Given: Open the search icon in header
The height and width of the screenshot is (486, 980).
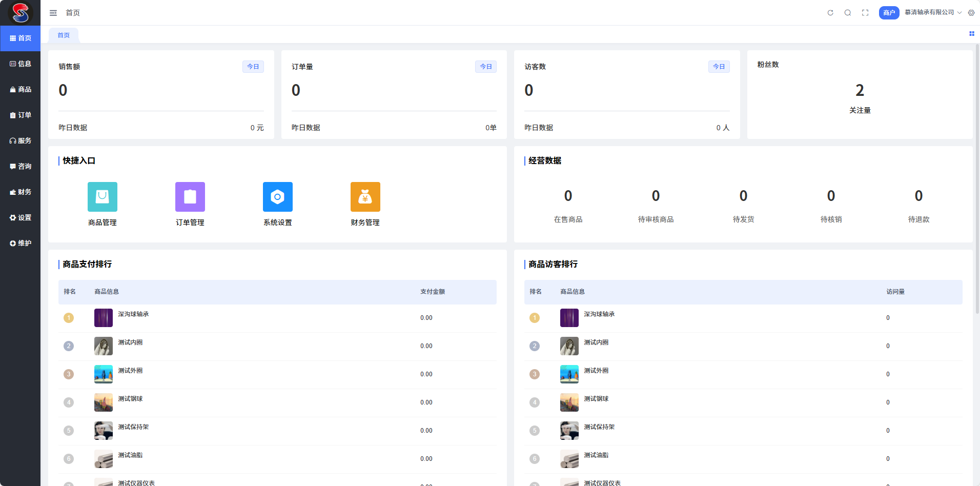Looking at the screenshot, I should 848,13.
